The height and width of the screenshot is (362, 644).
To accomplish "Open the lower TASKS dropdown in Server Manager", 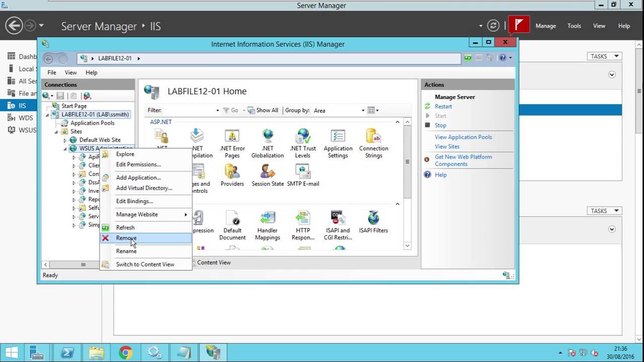I will [x=604, y=211].
